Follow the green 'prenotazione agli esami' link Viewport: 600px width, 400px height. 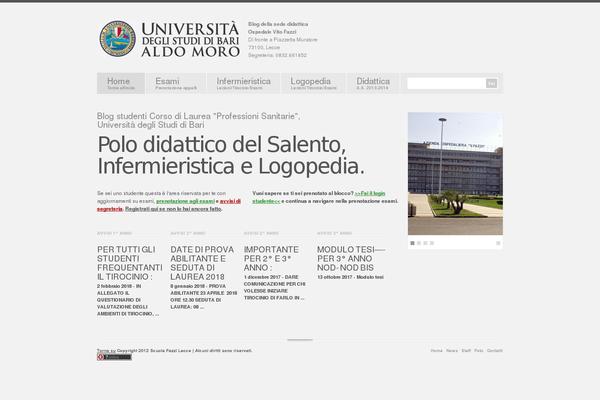tap(185, 201)
